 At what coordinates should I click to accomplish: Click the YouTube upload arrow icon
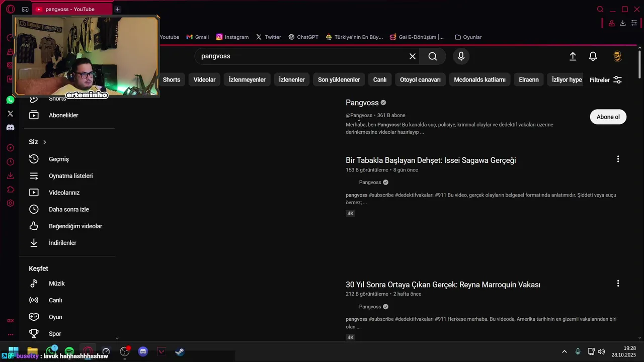click(573, 56)
